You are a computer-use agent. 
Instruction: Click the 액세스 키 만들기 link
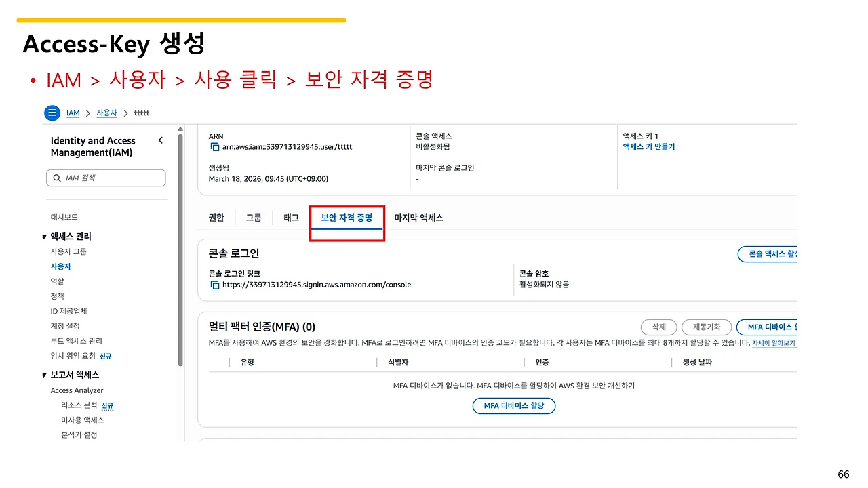pyautogui.click(x=648, y=146)
